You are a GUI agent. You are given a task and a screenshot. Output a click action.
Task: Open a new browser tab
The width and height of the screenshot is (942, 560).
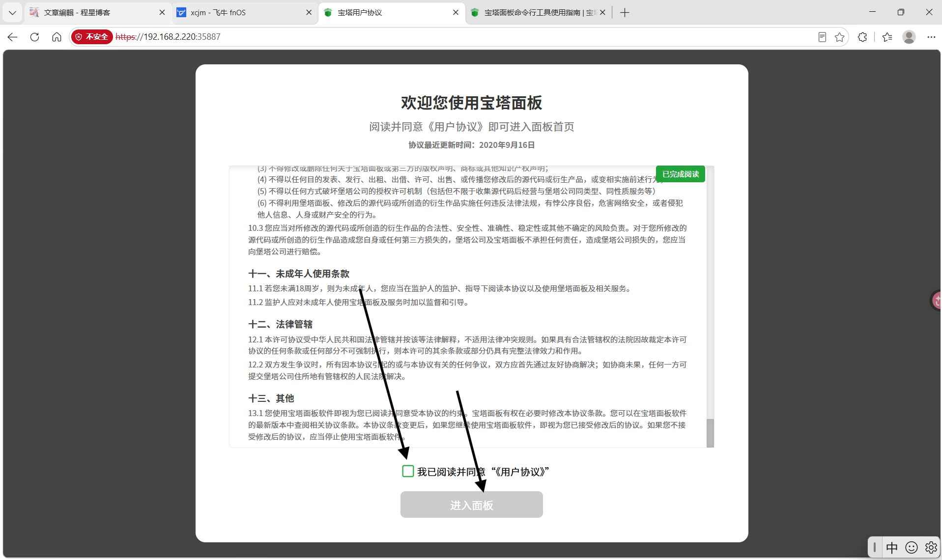(x=625, y=12)
